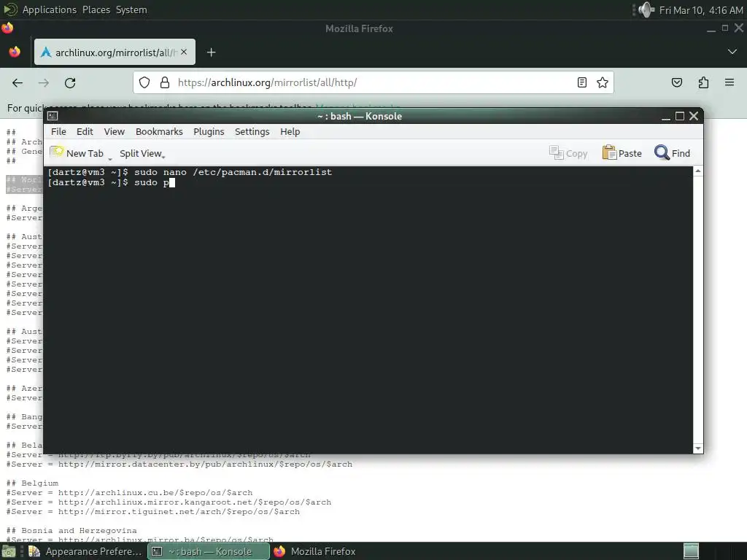Click inside the Konsole terminal area
This screenshot has height=560, width=747.
368,309
